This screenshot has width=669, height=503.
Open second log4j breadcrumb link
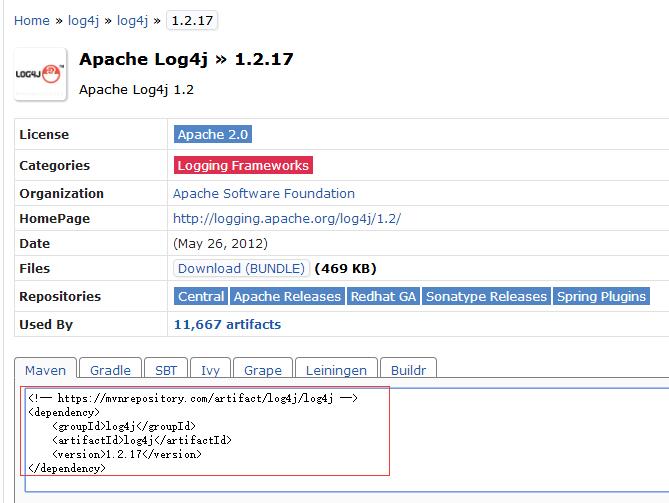[x=132, y=20]
